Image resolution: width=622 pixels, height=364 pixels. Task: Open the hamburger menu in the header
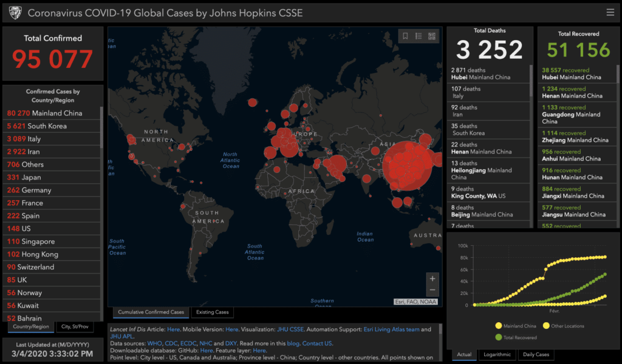click(x=610, y=12)
